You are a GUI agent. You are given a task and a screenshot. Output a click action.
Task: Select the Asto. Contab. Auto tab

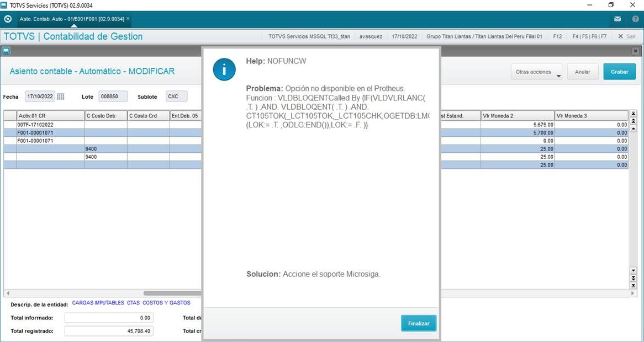[72, 19]
